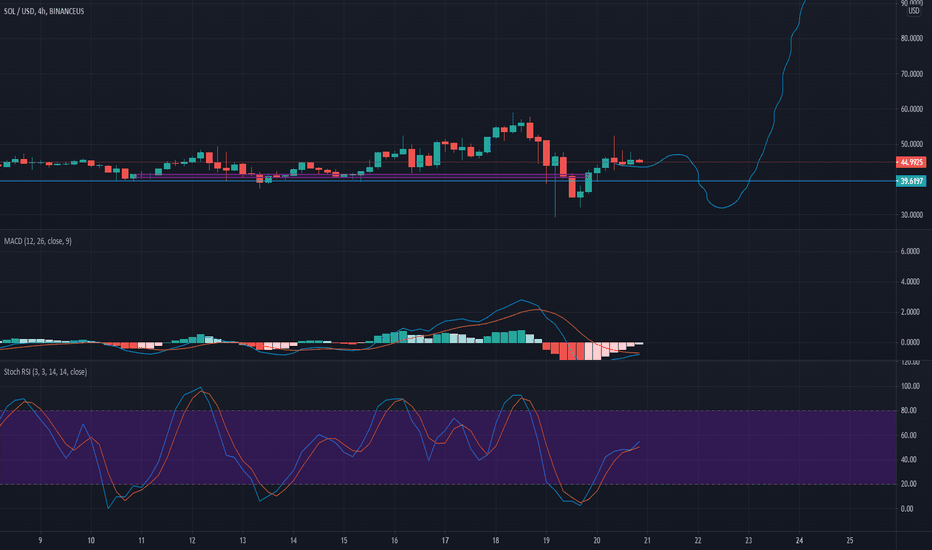Click date 23 on the time axis
Image resolution: width=932 pixels, height=550 pixels.
click(x=748, y=540)
